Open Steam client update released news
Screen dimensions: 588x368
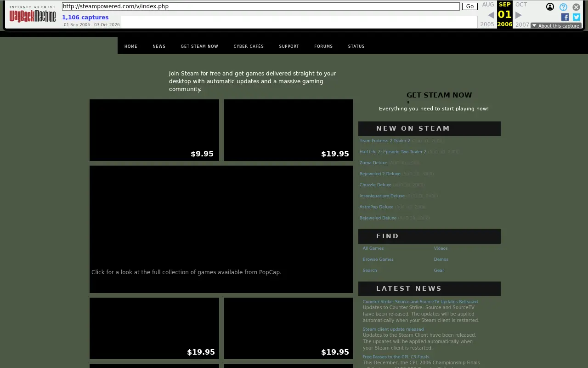393,329
